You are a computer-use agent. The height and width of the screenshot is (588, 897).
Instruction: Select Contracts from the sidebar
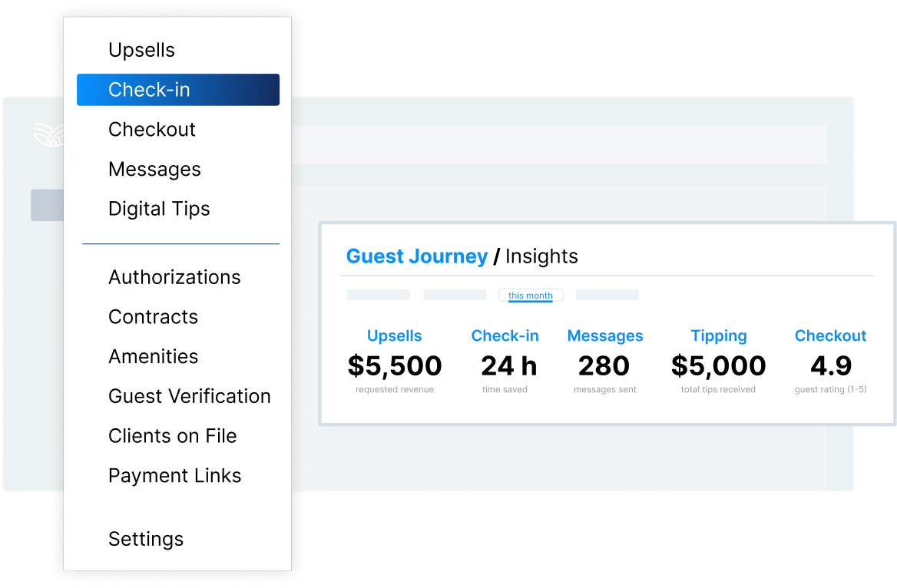pyautogui.click(x=153, y=317)
